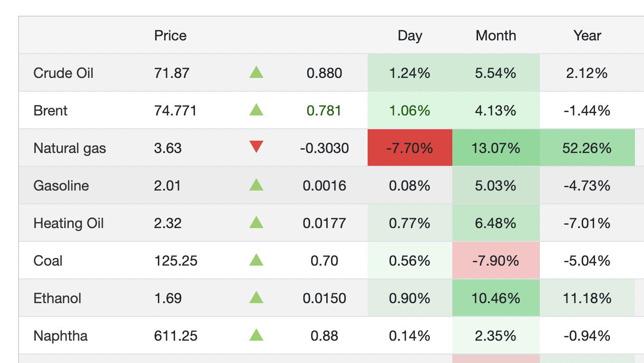Click the 2.12% year change cell
Image resolution: width=644 pixels, height=363 pixels.
point(587,73)
